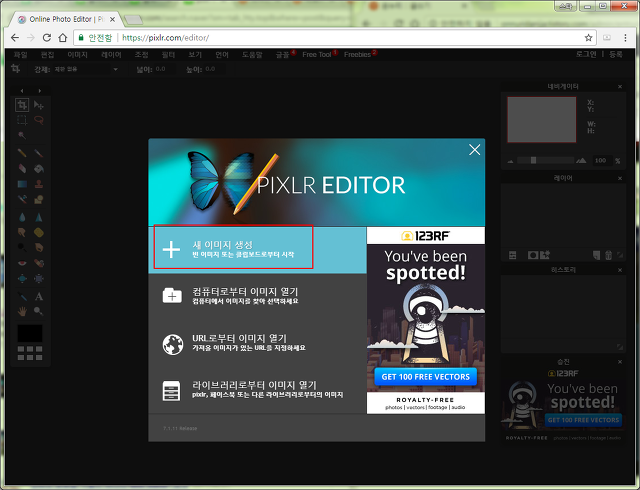Select the Lasso tool
The width and height of the screenshot is (640, 490).
pyautogui.click(x=39, y=120)
